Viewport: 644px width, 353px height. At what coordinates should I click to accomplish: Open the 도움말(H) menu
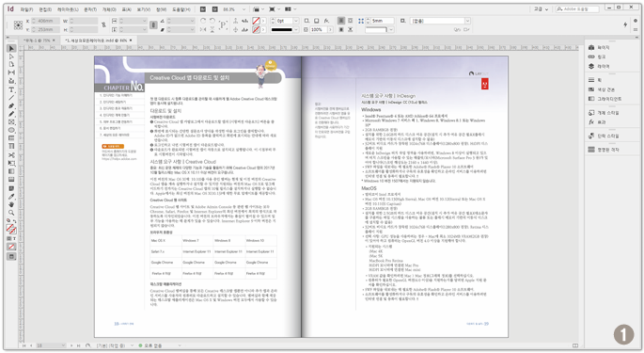(x=181, y=9)
